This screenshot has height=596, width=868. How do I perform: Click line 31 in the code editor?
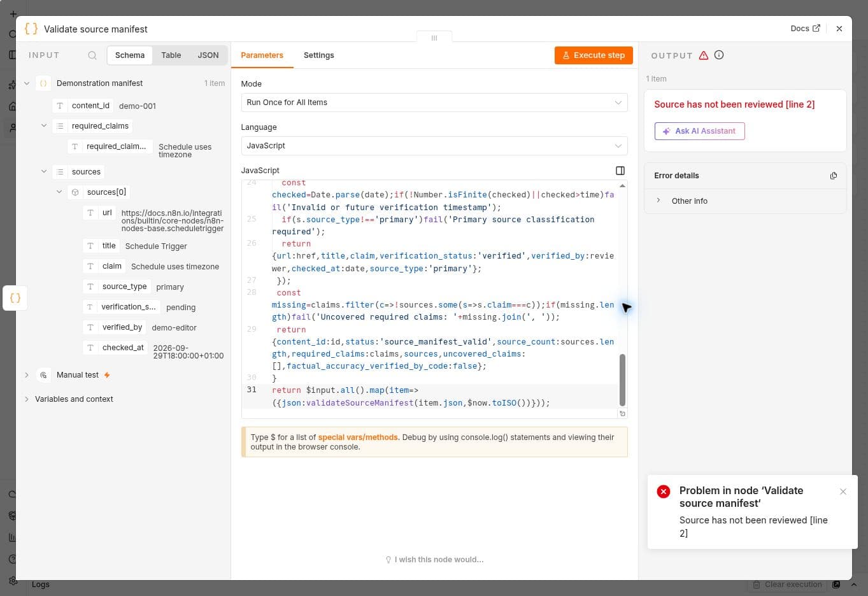(x=430, y=396)
